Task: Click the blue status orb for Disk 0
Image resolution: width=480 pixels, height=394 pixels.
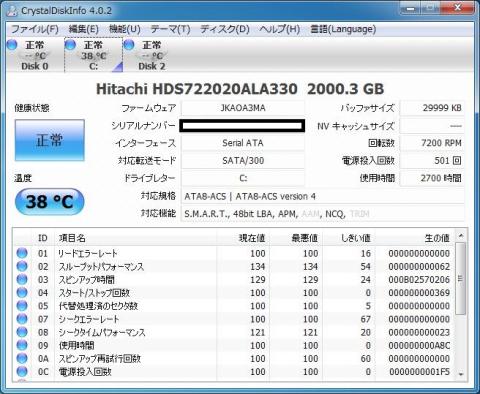Action: tap(12, 45)
